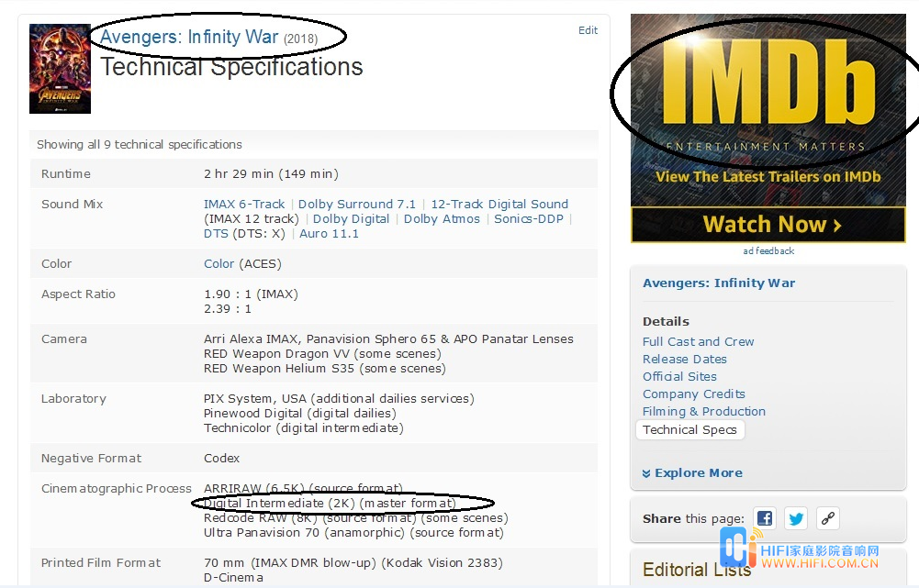Viewport: 919px width, 588px height.
Task: Click '70 mm (IMAX DMR blow-up)' line
Action: pyautogui.click(x=353, y=563)
